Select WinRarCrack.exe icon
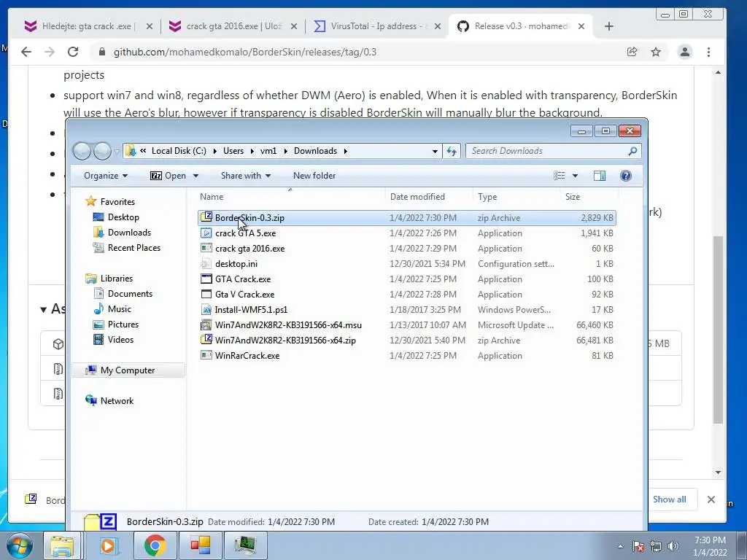 point(206,355)
